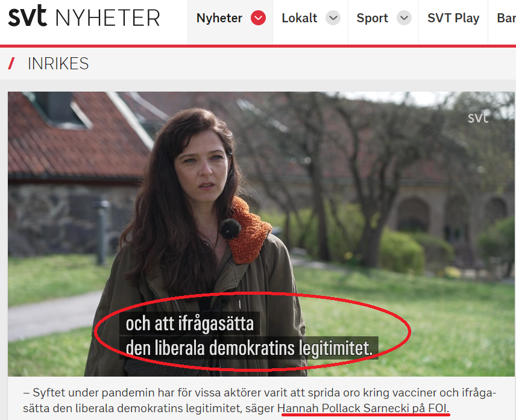This screenshot has width=516, height=420.
Task: Click the subtitle text 'och att ifrågasätta'
Action: [x=190, y=324]
